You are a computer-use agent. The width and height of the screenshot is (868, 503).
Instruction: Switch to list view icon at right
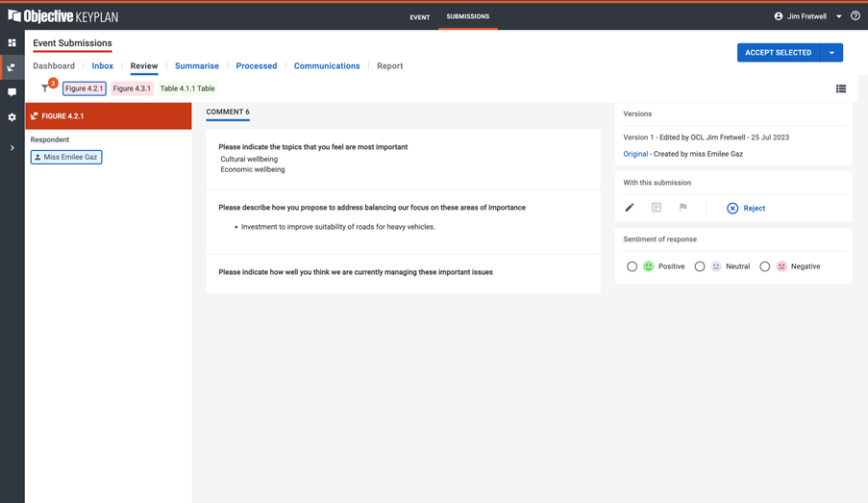(840, 88)
